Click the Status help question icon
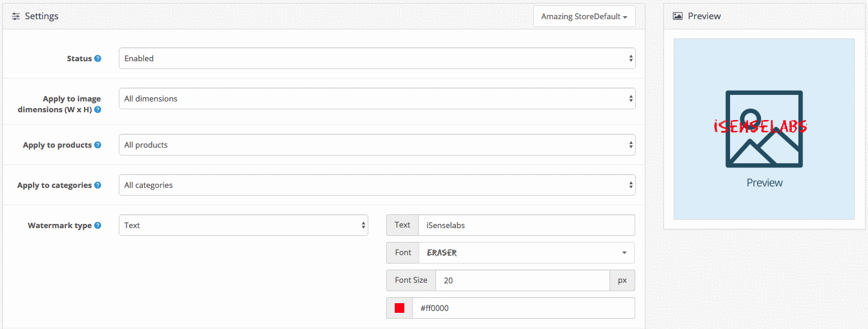 98,59
